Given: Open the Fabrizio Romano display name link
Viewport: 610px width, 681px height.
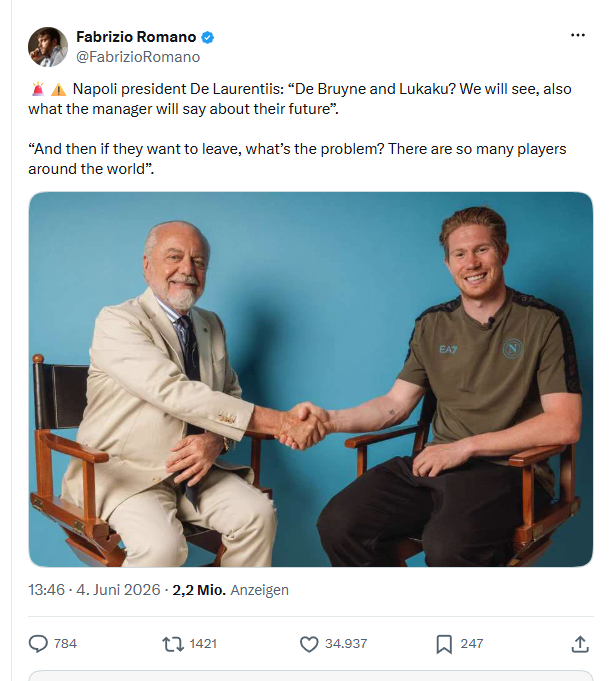Looking at the screenshot, I should click(136, 37).
